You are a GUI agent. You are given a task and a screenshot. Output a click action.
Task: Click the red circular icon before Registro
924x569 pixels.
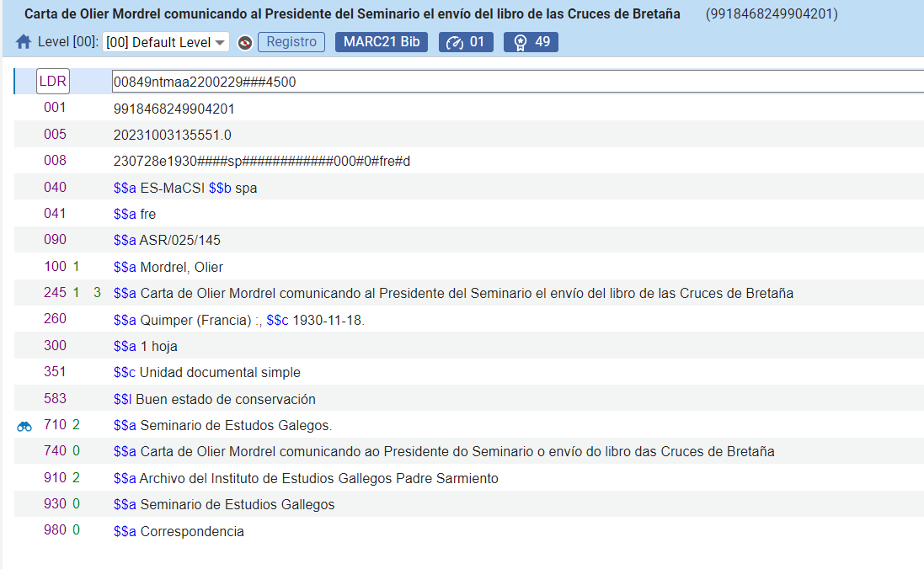[245, 42]
